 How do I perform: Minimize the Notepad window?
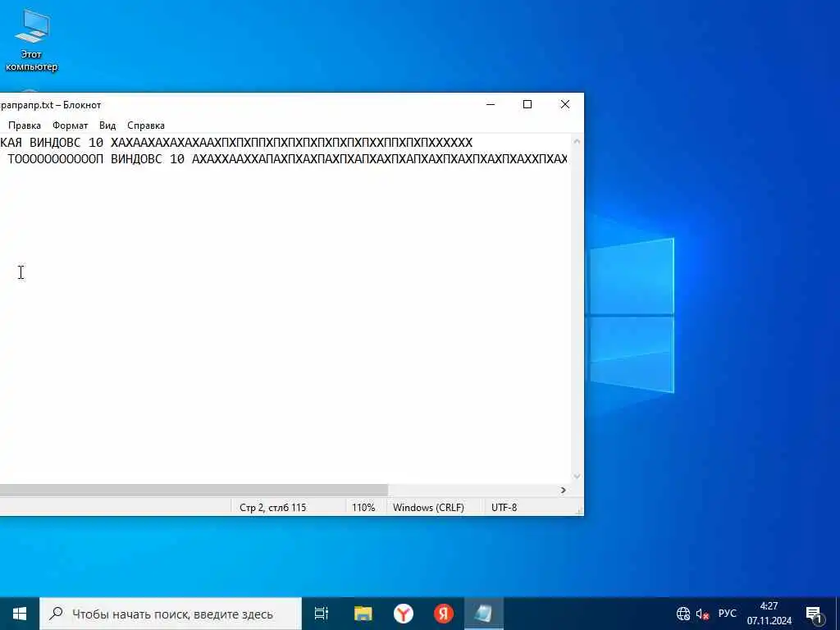(x=491, y=104)
